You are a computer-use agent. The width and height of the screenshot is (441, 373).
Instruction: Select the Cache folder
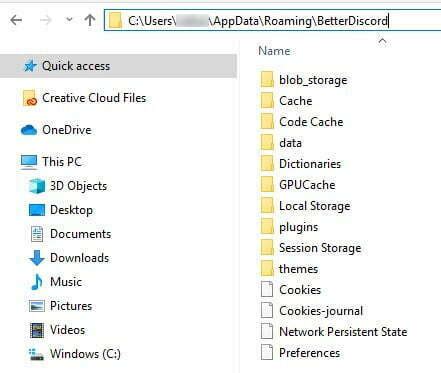point(296,101)
